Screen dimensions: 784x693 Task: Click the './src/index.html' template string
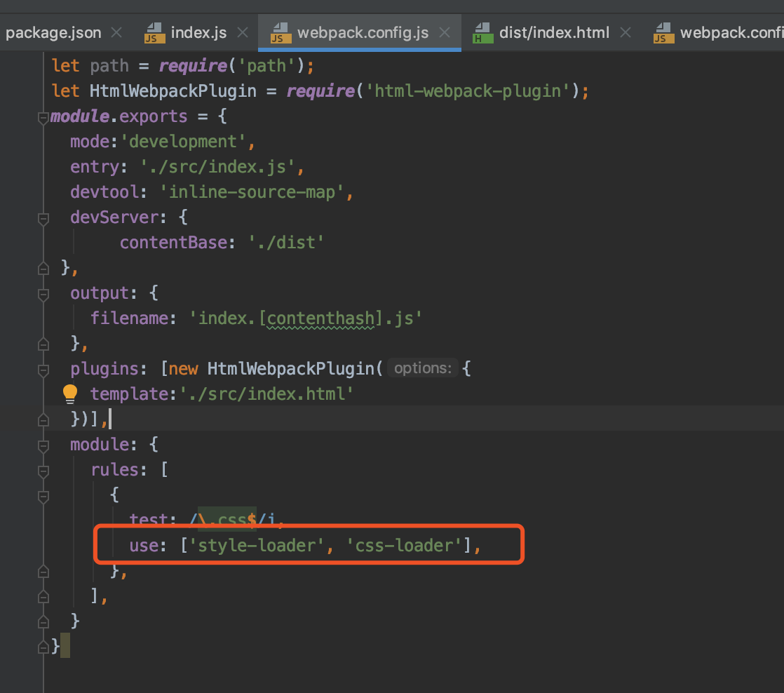tap(266, 394)
